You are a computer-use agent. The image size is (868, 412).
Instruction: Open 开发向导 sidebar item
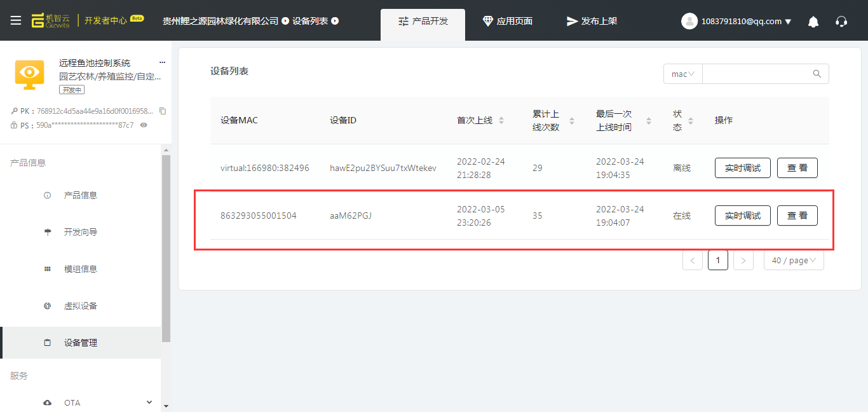click(81, 232)
